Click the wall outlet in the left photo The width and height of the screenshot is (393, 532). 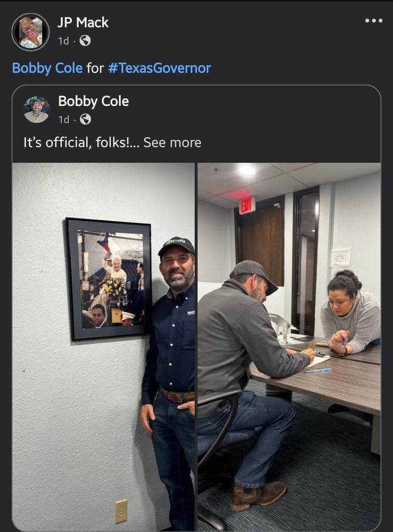coord(121,511)
